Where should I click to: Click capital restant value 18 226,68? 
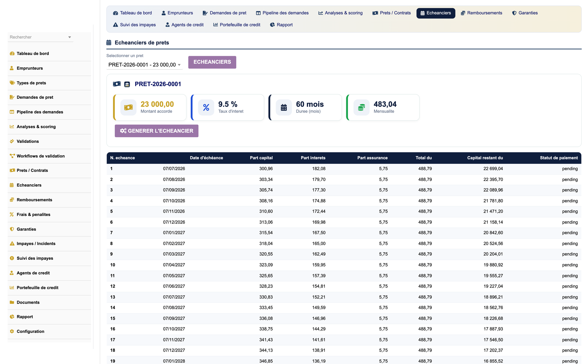click(x=493, y=318)
